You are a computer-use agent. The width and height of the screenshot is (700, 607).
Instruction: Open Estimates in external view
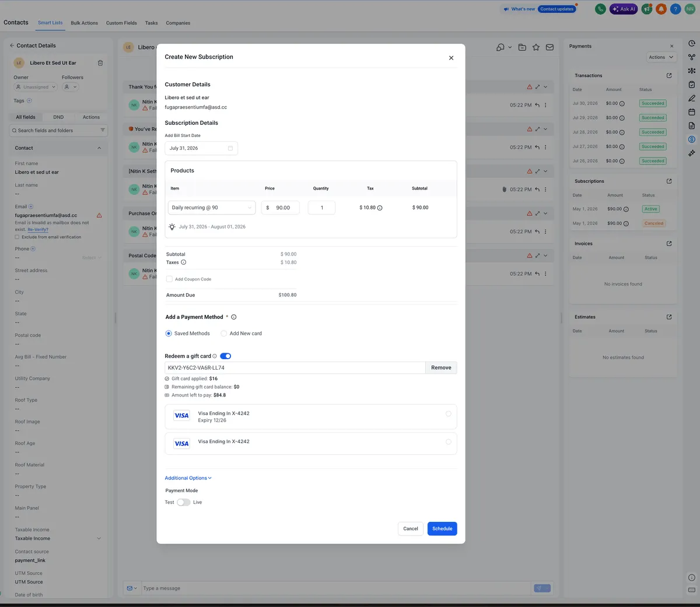point(669,317)
